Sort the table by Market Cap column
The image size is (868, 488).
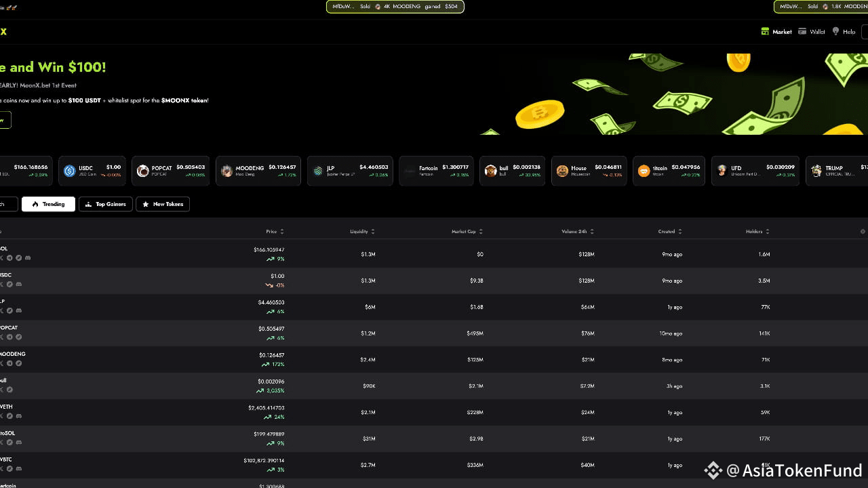click(x=467, y=231)
